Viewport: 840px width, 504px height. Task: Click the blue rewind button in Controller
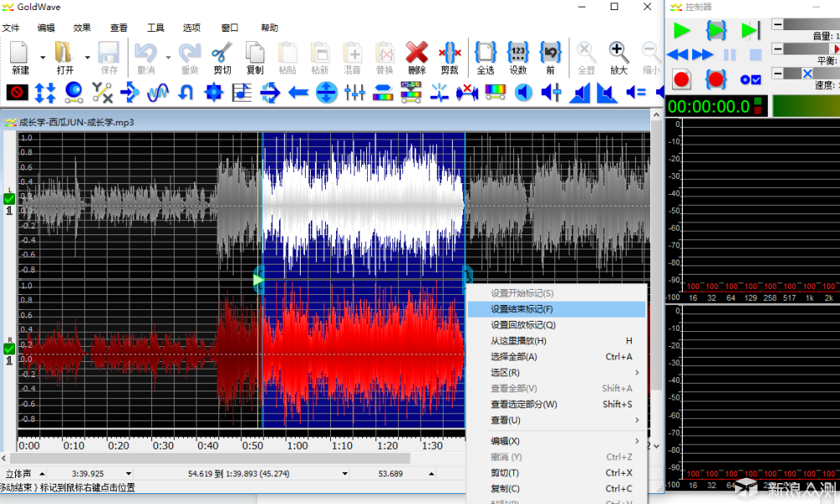[678, 55]
